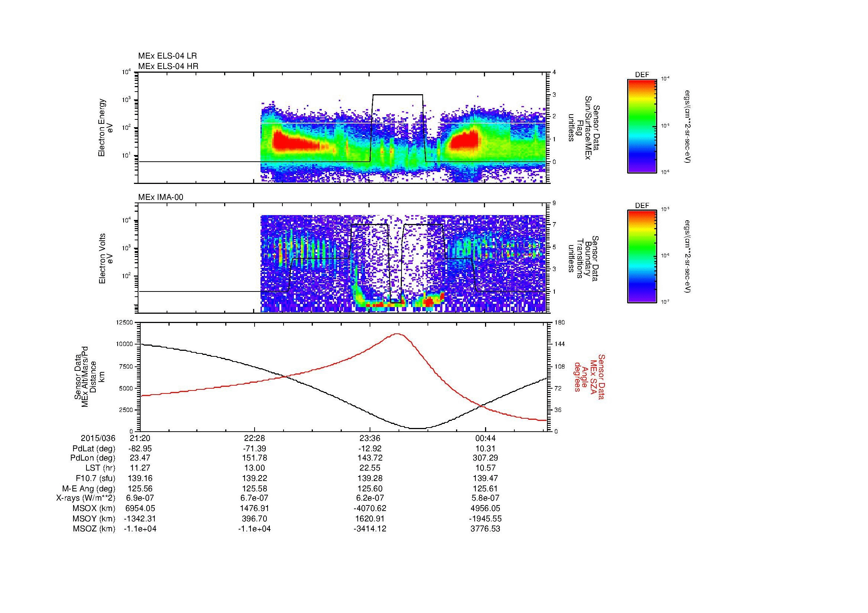Click the 22:28 time tick label
This screenshot has width=868, height=613.
click(x=255, y=438)
